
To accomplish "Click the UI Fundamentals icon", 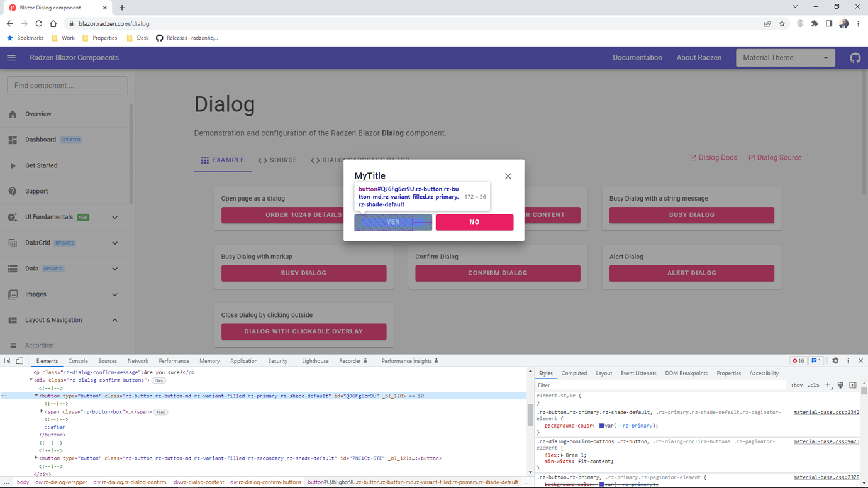I will [x=13, y=217].
